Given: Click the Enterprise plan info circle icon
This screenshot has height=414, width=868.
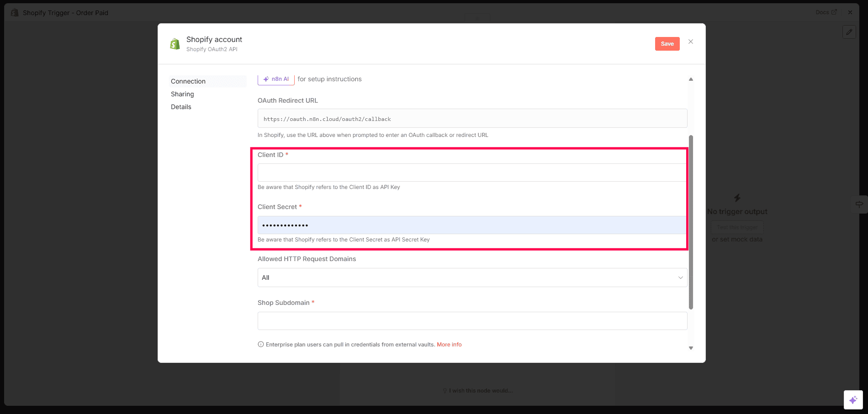Looking at the screenshot, I should (x=261, y=345).
